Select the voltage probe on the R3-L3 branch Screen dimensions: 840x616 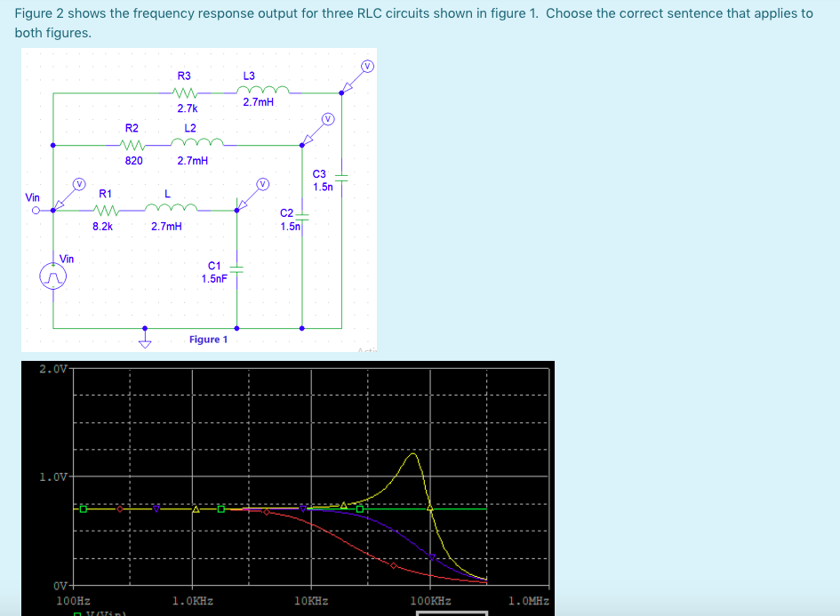pos(366,68)
